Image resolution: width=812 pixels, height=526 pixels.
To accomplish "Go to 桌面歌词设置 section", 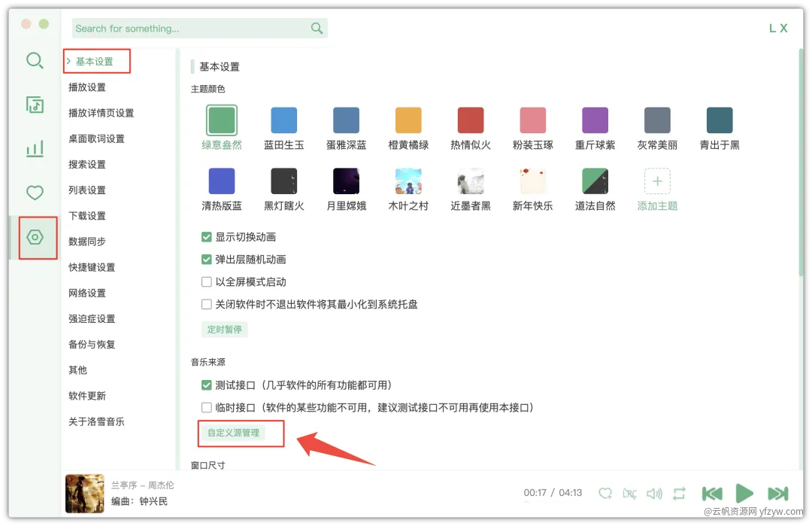I will (96, 138).
